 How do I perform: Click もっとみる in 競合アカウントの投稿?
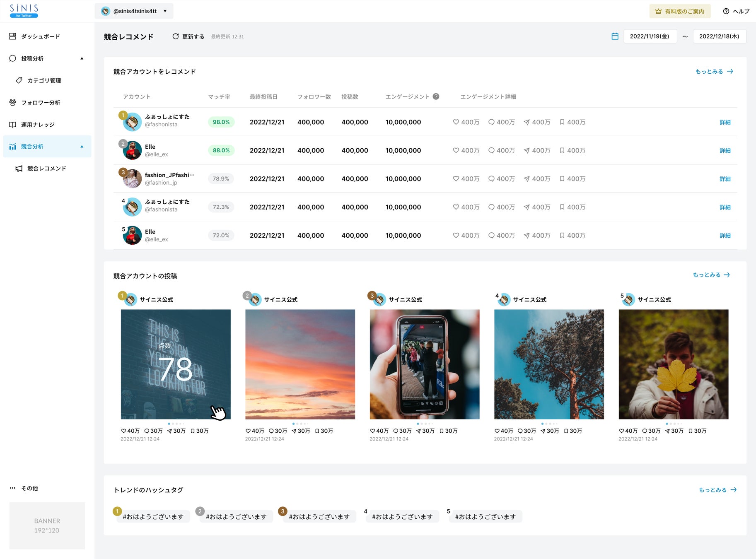711,275
